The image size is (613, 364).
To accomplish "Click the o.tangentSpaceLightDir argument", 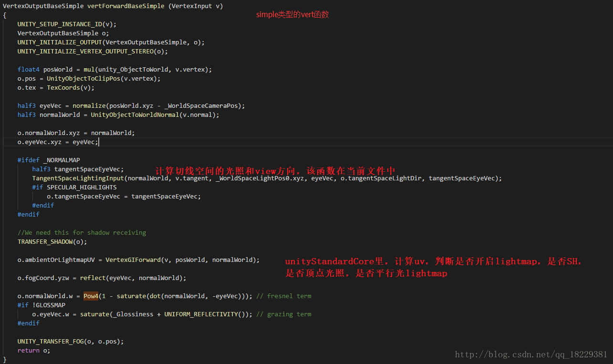I will (x=381, y=178).
